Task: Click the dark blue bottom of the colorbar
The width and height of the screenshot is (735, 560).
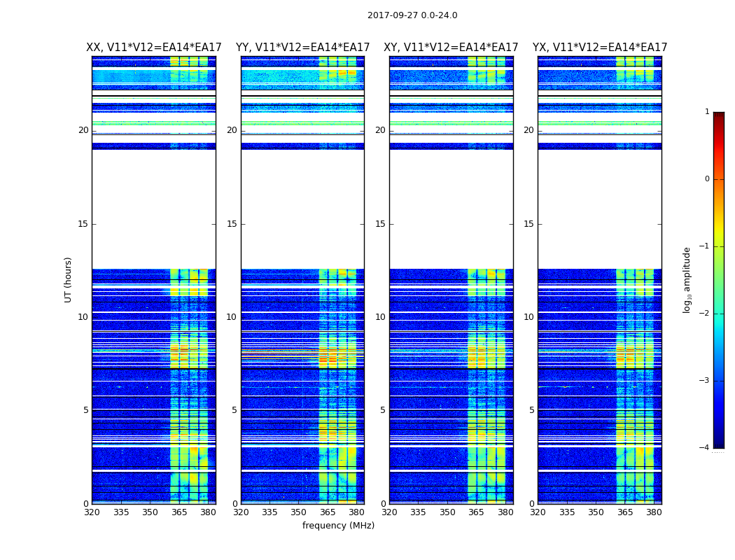Action: 719,443
